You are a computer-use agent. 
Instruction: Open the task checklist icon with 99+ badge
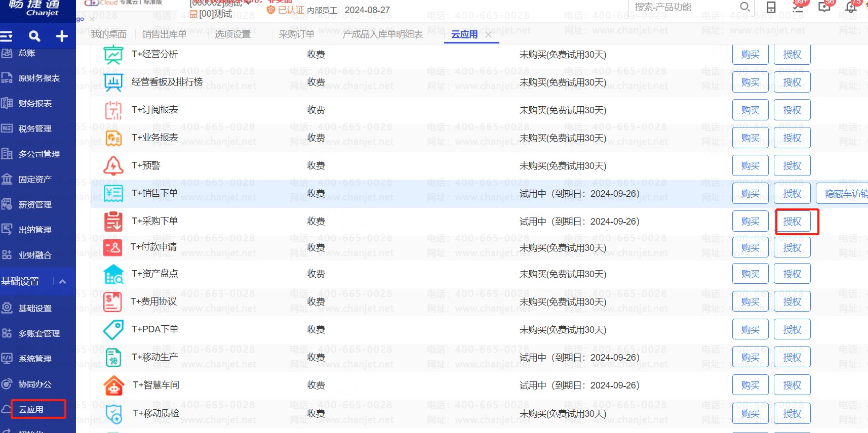[798, 7]
